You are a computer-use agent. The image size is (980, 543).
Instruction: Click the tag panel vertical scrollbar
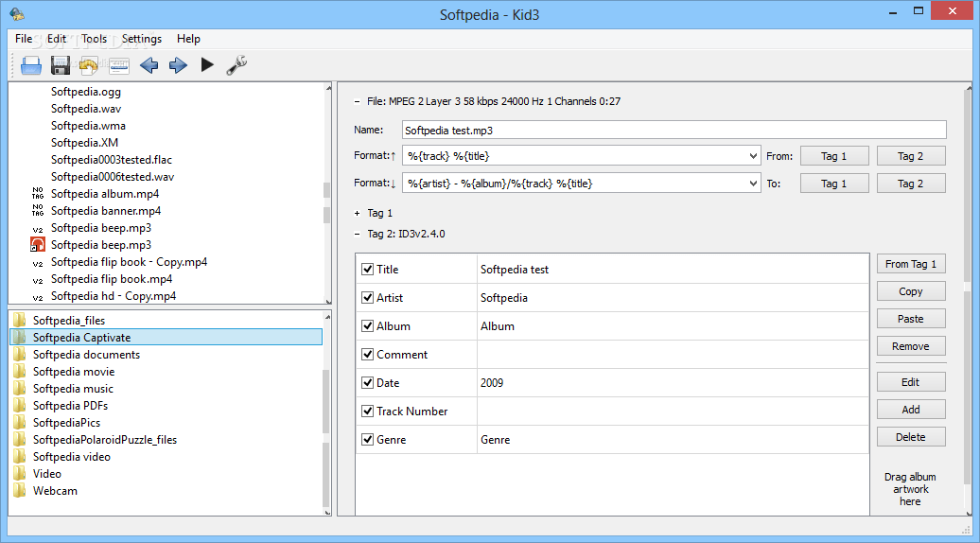968,301
